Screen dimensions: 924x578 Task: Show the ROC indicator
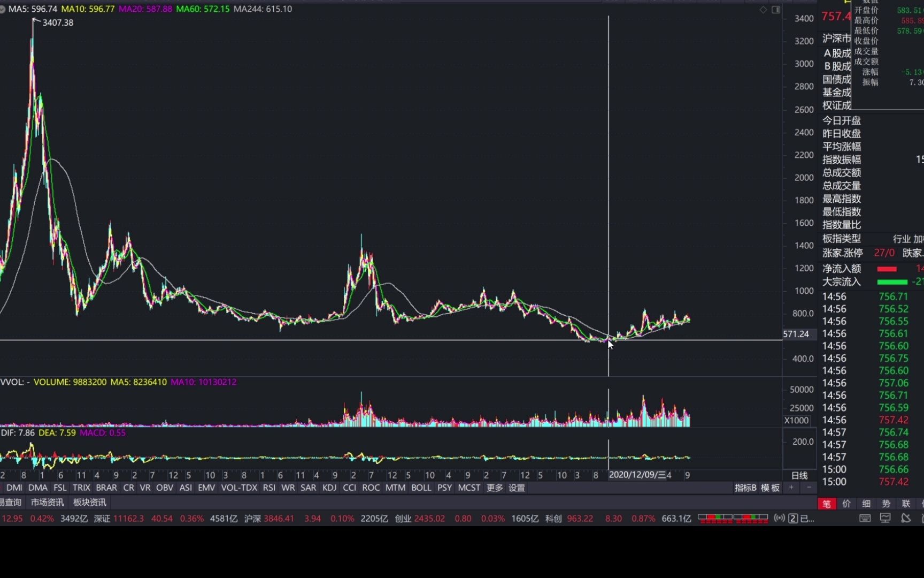pyautogui.click(x=371, y=488)
